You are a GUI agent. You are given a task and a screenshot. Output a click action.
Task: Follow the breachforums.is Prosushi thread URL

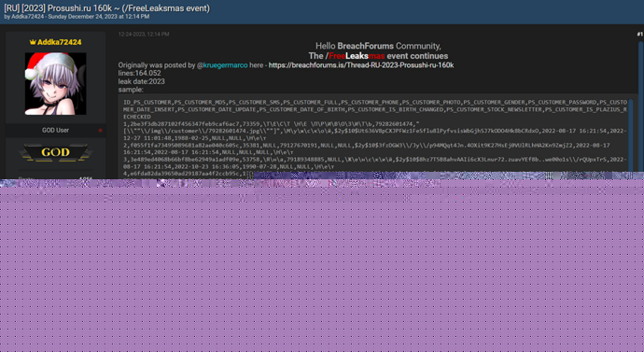pyautogui.click(x=361, y=65)
